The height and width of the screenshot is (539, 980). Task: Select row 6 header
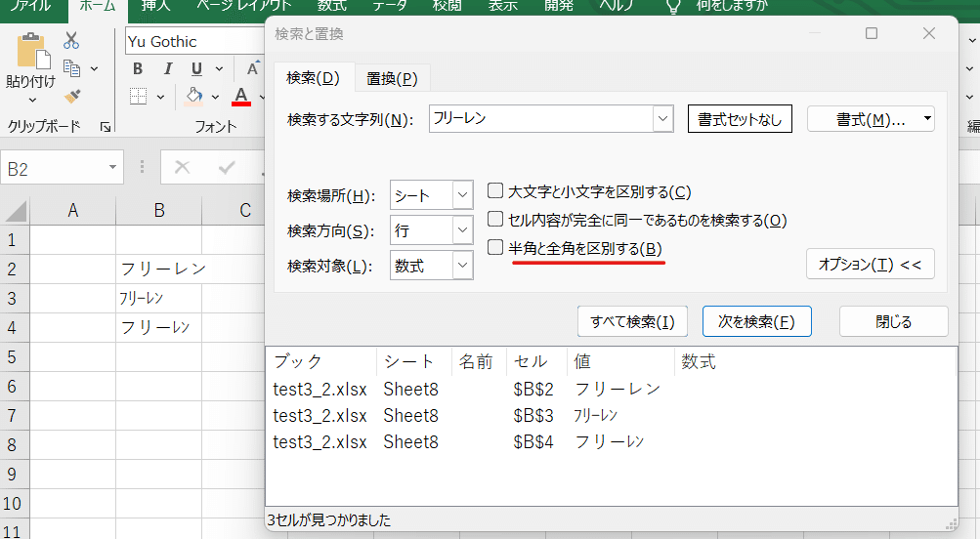click(x=15, y=386)
